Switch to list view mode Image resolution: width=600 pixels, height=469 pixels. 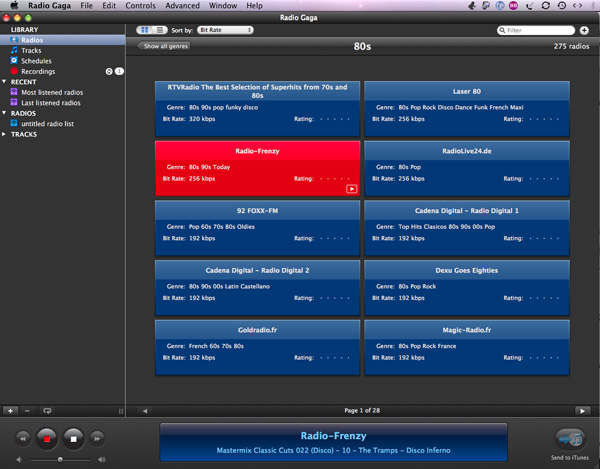(160, 30)
